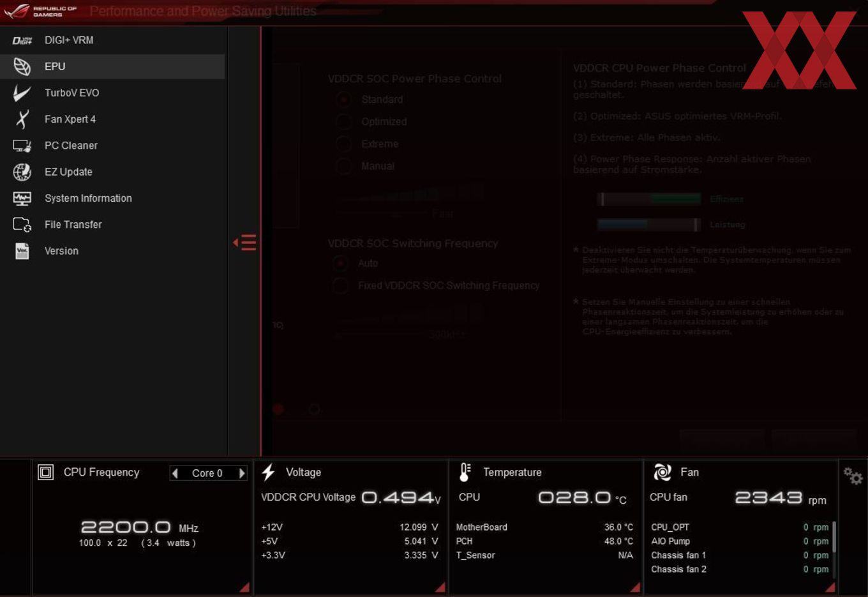Click the Voltage lightning bolt icon
This screenshot has height=597, width=868.
click(x=269, y=472)
